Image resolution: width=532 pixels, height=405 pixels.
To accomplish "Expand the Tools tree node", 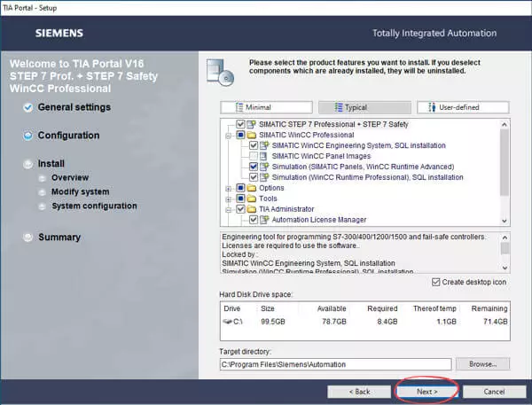I will [x=229, y=199].
